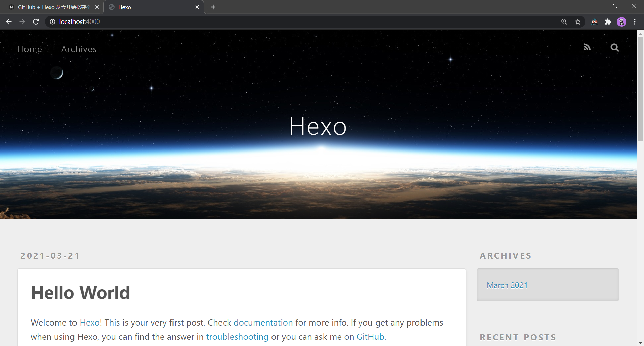Minimize the Chrome window
The image size is (644, 346).
[x=596, y=6]
